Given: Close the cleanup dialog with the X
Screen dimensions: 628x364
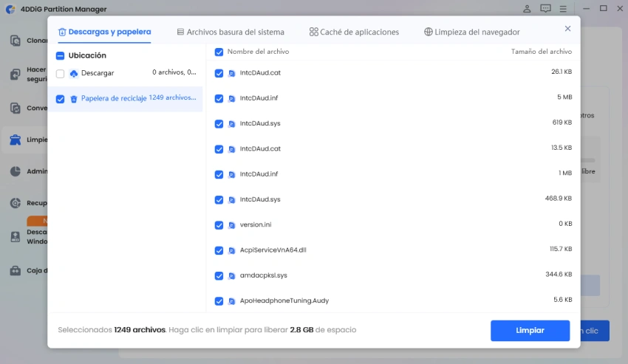Looking at the screenshot, I should click(x=567, y=29).
